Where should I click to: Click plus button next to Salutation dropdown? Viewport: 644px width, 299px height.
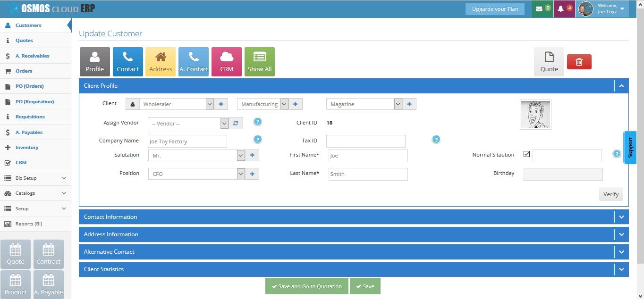click(x=252, y=155)
